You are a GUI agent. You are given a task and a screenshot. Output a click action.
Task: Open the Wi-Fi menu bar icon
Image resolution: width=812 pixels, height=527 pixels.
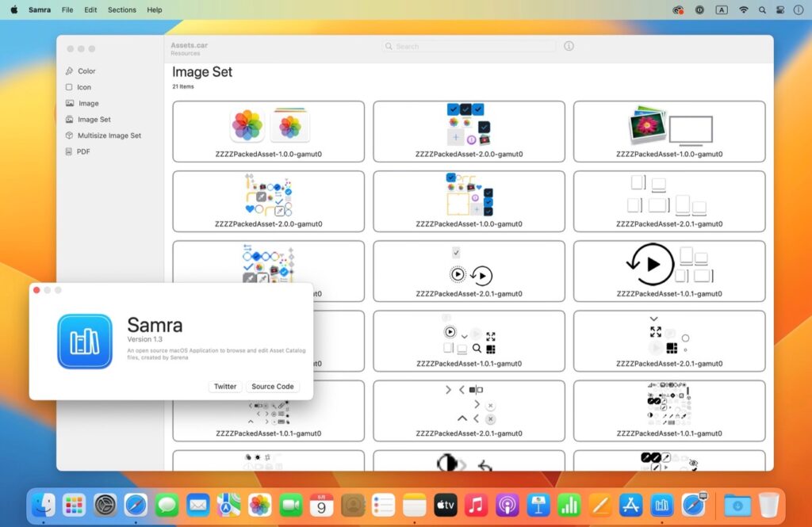(743, 10)
